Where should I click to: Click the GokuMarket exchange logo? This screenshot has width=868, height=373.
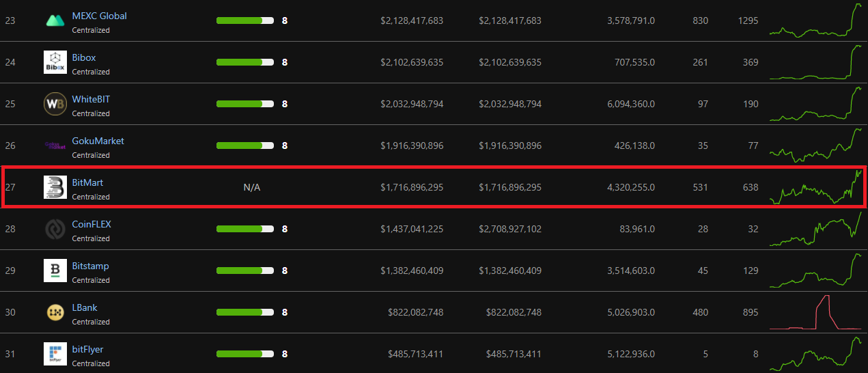55,146
